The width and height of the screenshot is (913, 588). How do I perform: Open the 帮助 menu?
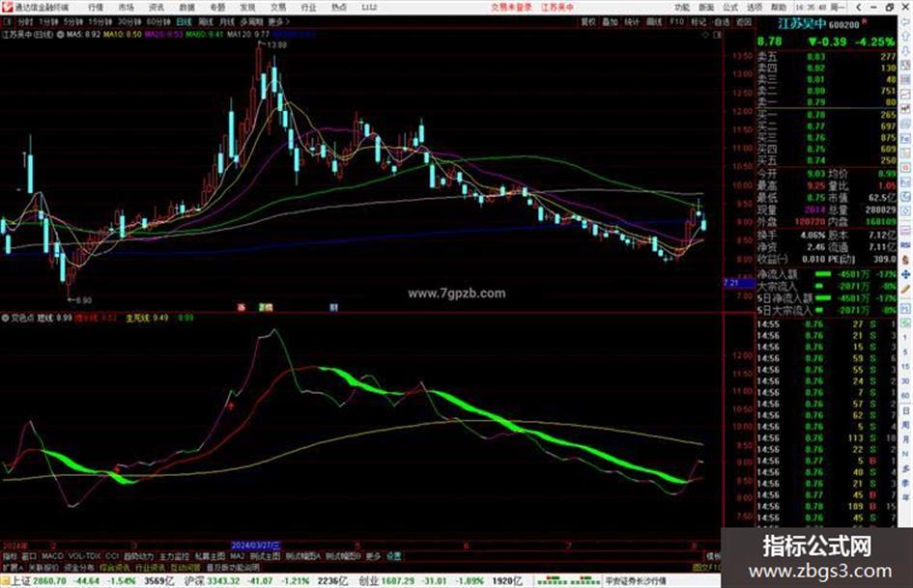778,8
